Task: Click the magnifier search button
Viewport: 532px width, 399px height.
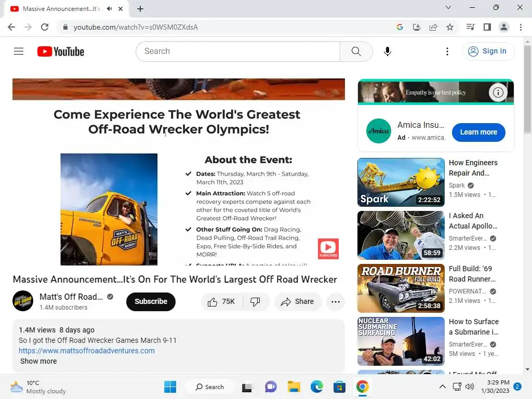Action: 356,51
